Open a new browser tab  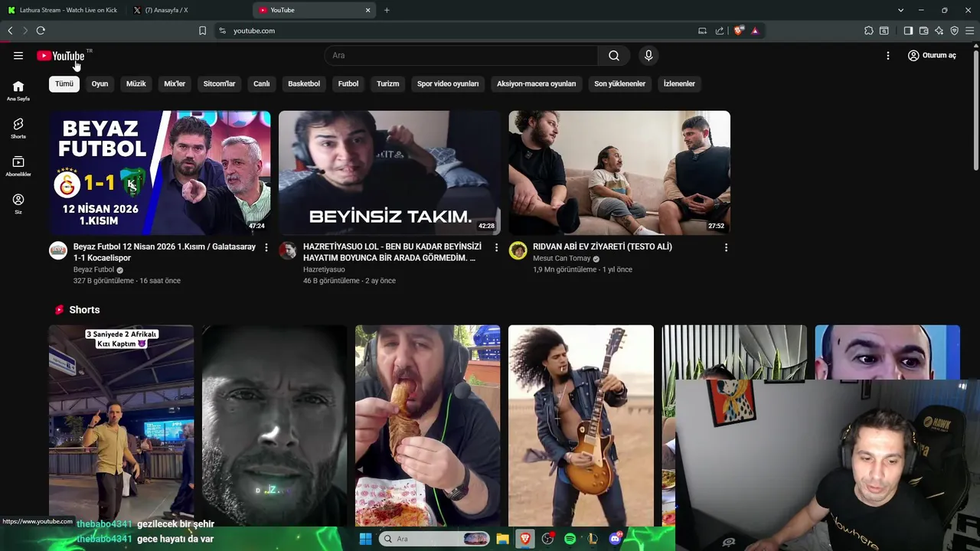pos(387,10)
